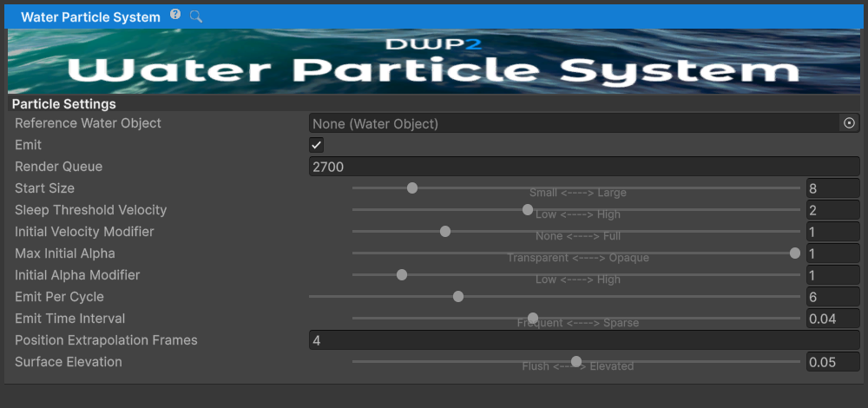Image resolution: width=868 pixels, height=408 pixels.
Task: Adjust the Initial Velocity Modifier slider handle
Action: (445, 232)
